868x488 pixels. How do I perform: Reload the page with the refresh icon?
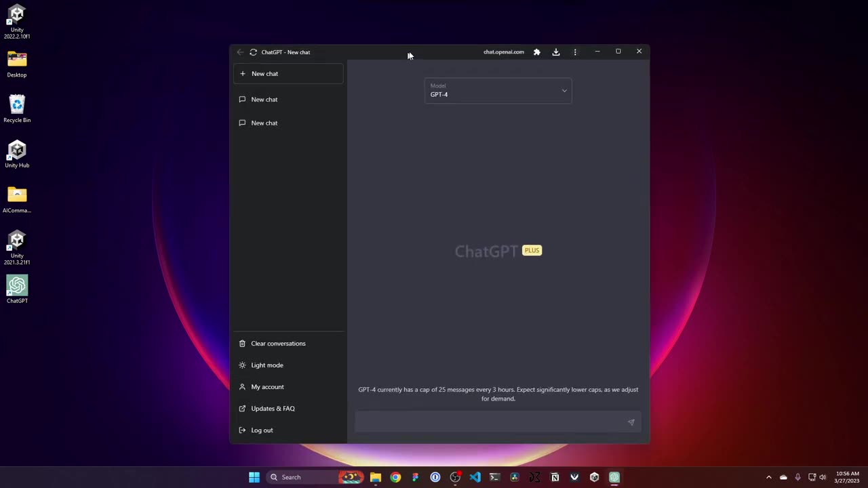[253, 52]
